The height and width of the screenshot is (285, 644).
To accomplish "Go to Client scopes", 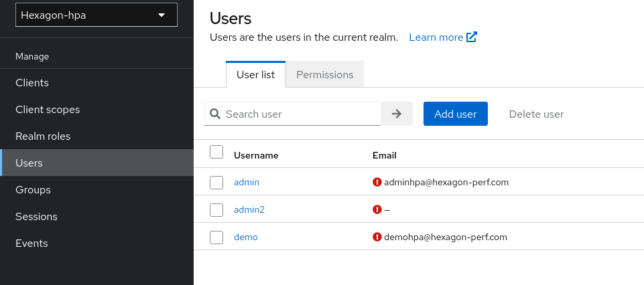I will pyautogui.click(x=96, y=110).
